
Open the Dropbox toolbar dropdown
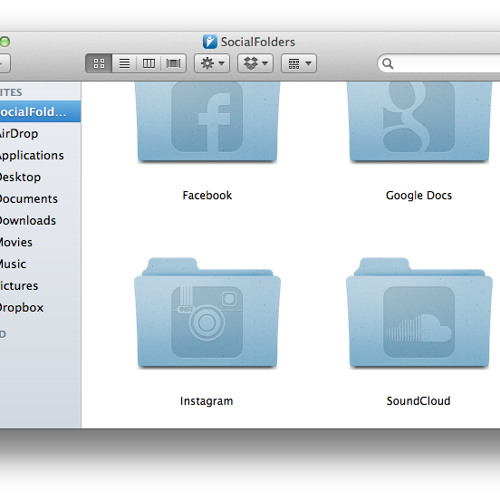[255, 63]
